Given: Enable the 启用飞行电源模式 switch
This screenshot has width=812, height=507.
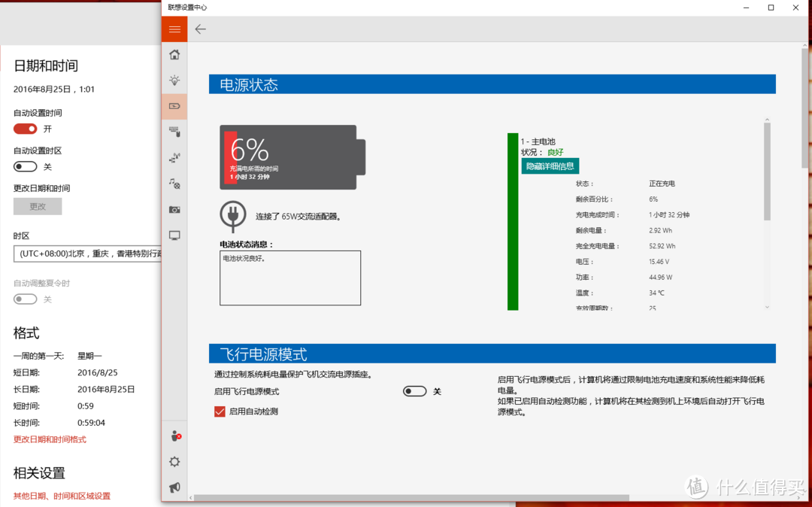Looking at the screenshot, I should (415, 391).
